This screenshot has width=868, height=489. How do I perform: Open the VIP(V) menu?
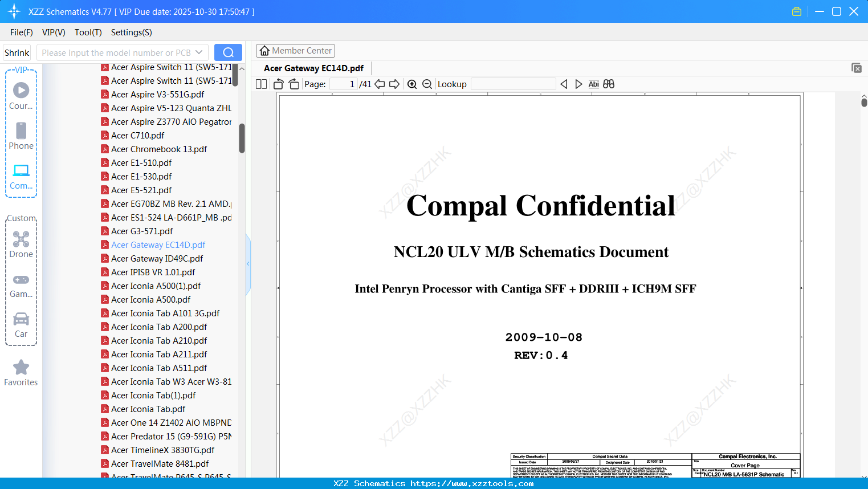point(54,32)
